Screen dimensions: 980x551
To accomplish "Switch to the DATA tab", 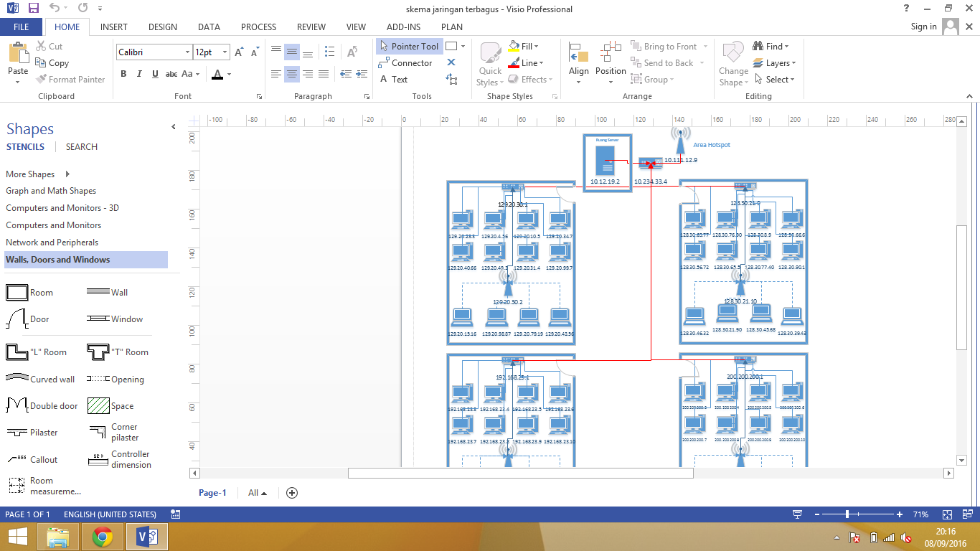I will tap(209, 27).
